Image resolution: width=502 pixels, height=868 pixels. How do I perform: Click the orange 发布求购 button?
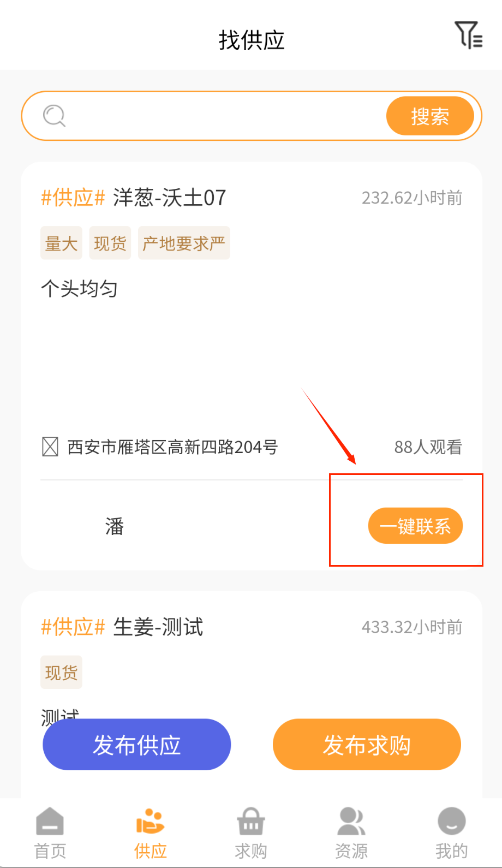tap(367, 745)
